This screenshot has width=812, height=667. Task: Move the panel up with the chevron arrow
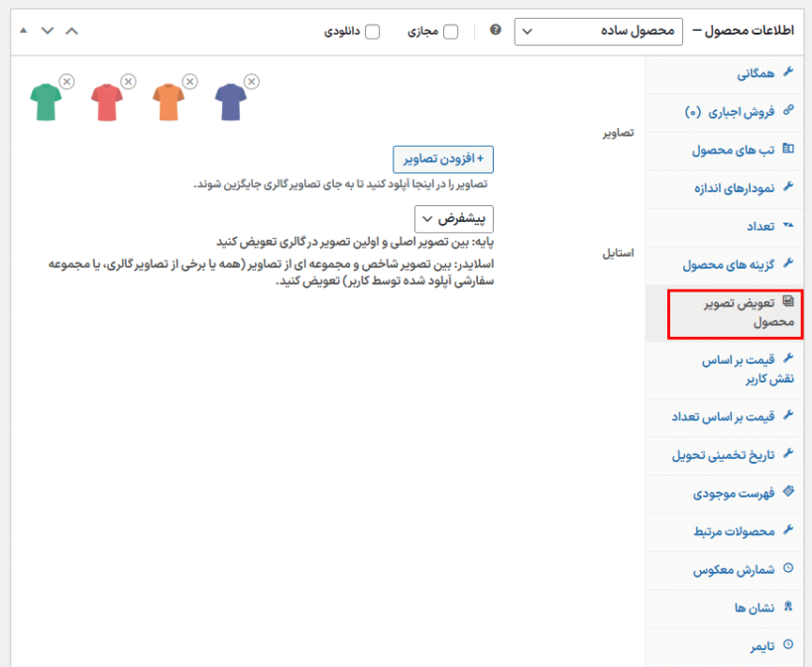pos(71,31)
